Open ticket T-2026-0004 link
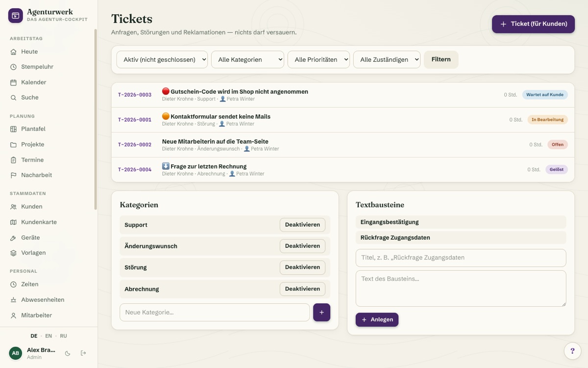The image size is (588, 368). [x=135, y=170]
